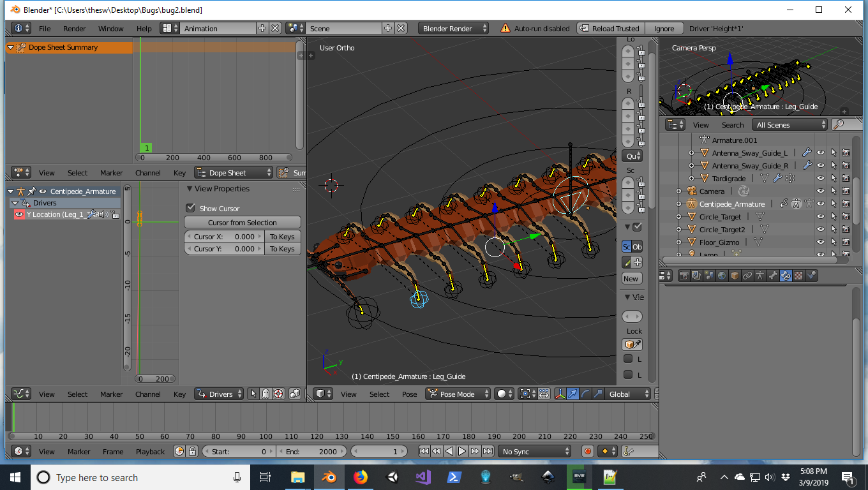Image resolution: width=868 pixels, height=490 pixels.
Task: Open the Help menu
Action: [144, 28]
